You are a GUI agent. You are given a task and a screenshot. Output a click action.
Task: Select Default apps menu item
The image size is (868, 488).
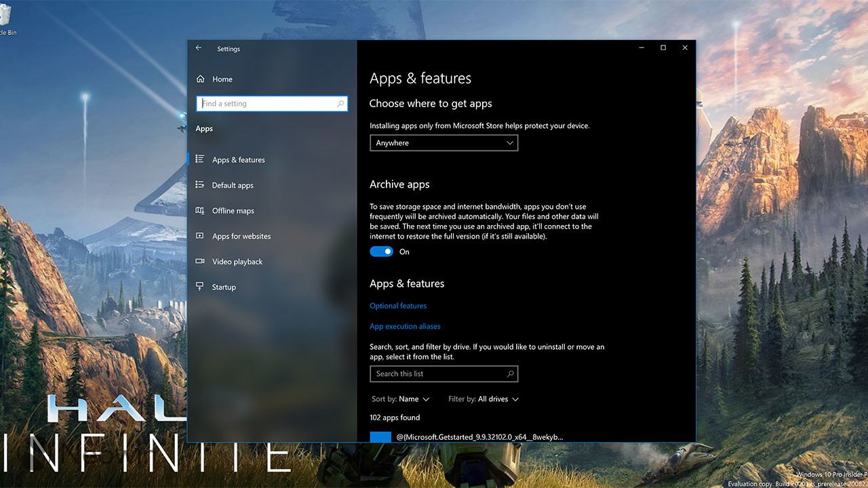(233, 185)
